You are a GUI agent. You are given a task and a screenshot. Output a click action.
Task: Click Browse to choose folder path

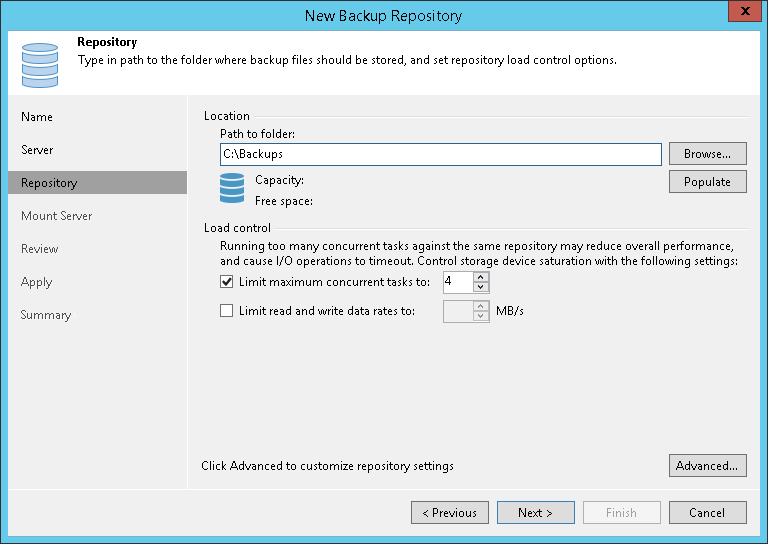[707, 154]
